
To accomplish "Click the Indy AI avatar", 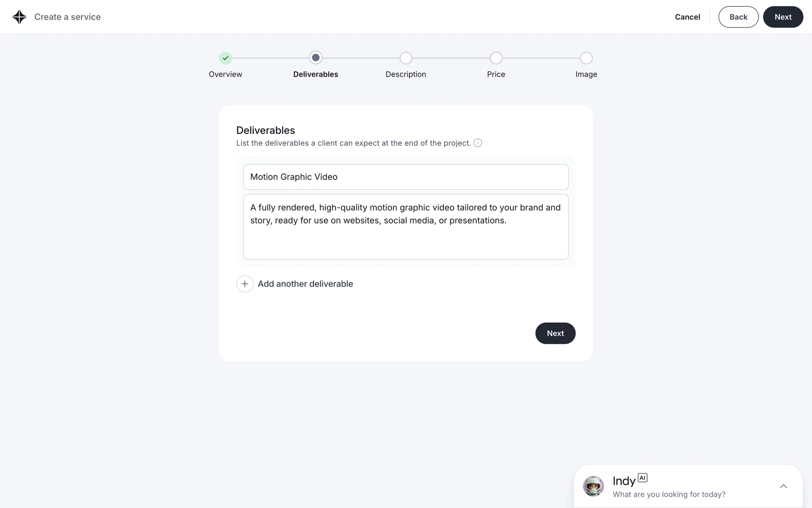I will coord(593,486).
